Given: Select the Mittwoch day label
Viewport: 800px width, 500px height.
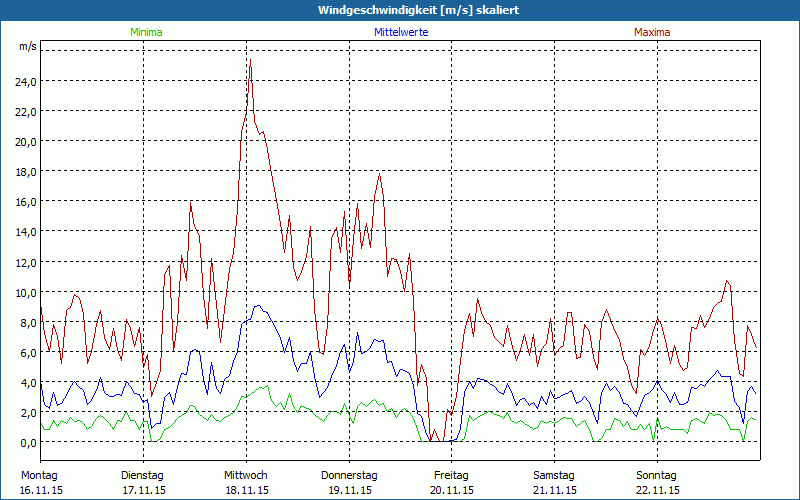Looking at the screenshot, I should [246, 475].
